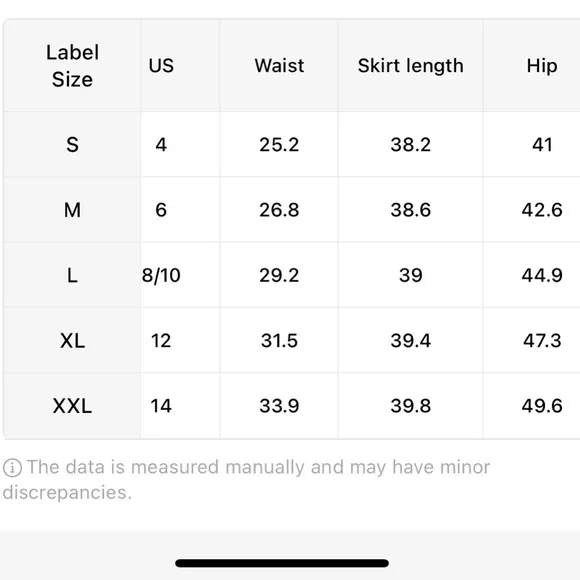Image resolution: width=580 pixels, height=580 pixels.
Task: Select the 25.2 waist value
Action: coord(279,144)
